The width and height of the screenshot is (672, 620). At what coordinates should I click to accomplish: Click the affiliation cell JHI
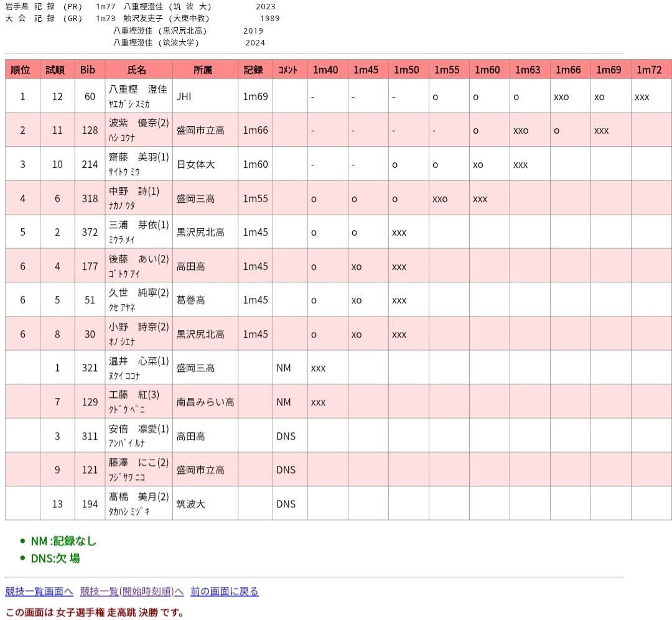point(184,96)
